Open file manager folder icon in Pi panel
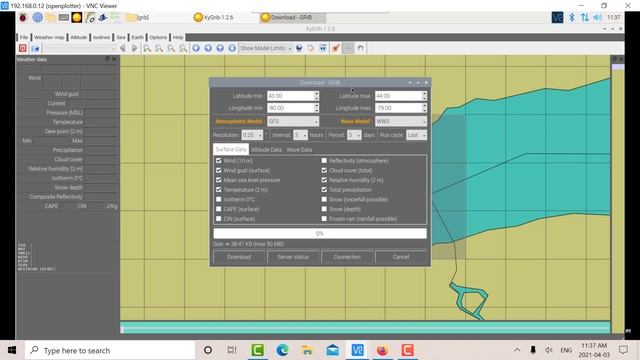Screen dimensions: 640x360 tap(51, 17)
